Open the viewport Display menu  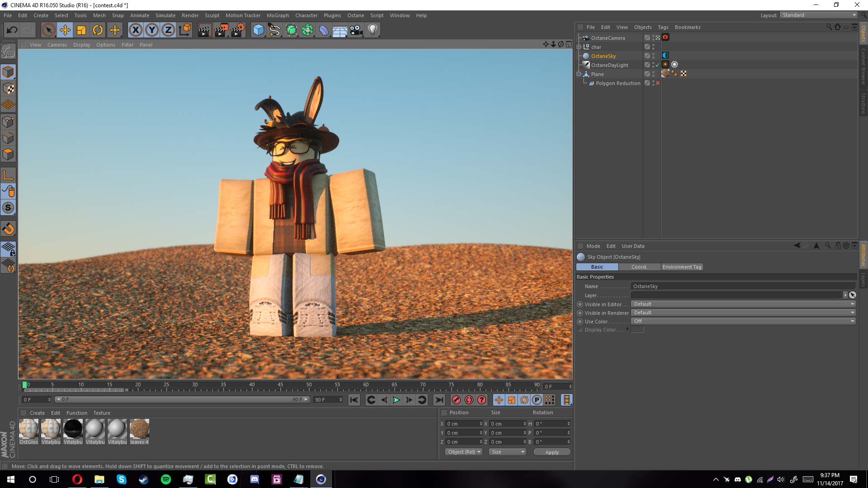tap(82, 45)
